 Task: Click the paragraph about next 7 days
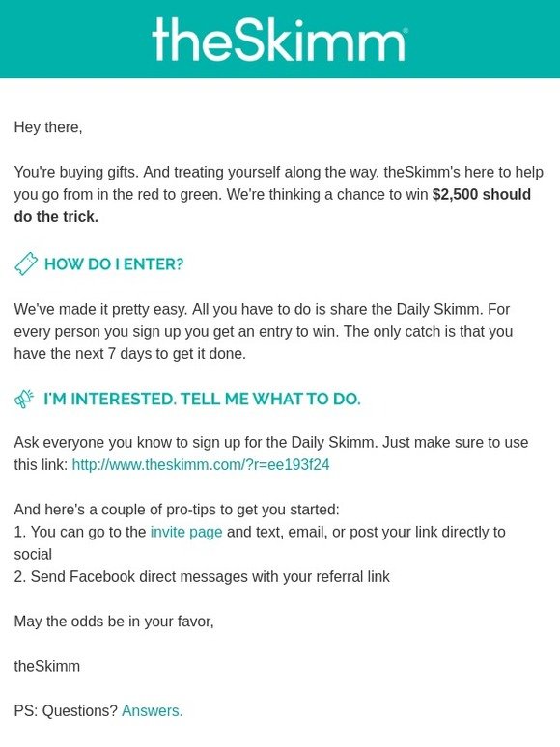(x=264, y=331)
